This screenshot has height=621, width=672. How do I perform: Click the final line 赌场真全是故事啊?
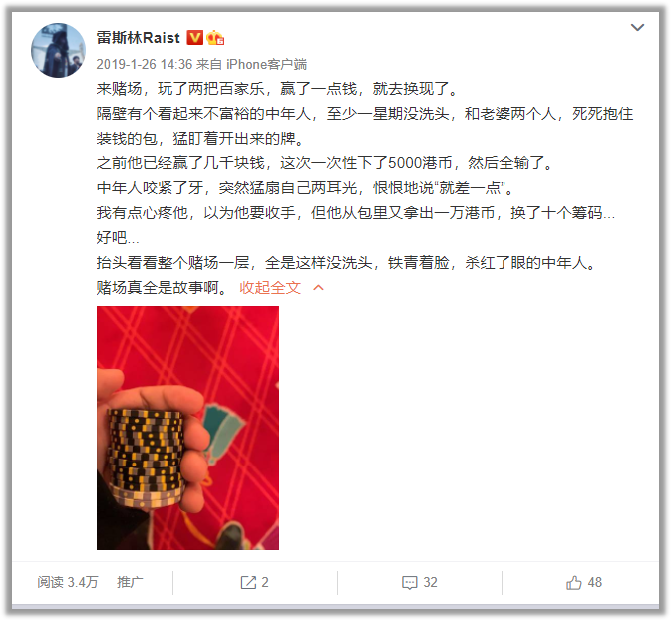(x=162, y=288)
